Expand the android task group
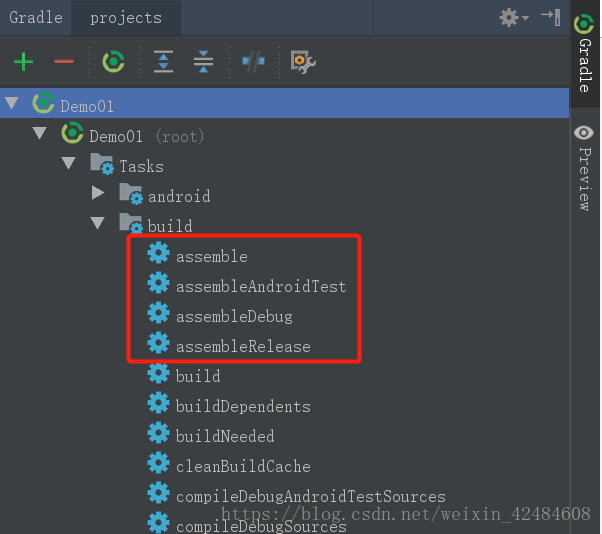Viewport: 602px width, 534px height. click(98, 193)
